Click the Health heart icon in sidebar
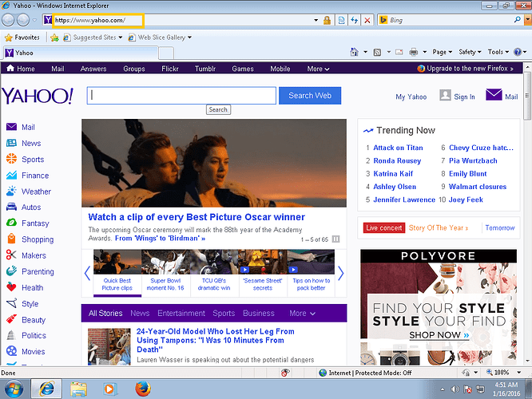This screenshot has height=399, width=532. click(x=11, y=287)
